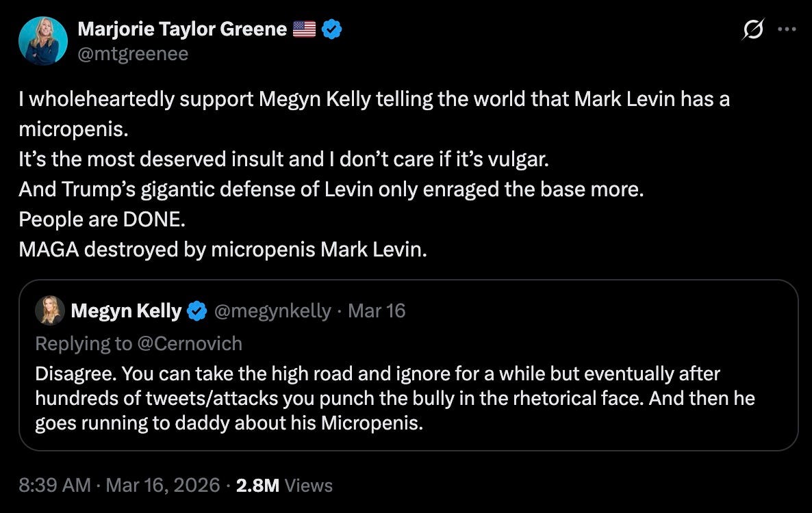Click the "It's the most deserved insult" line
The image size is (812, 513).
pos(284,159)
